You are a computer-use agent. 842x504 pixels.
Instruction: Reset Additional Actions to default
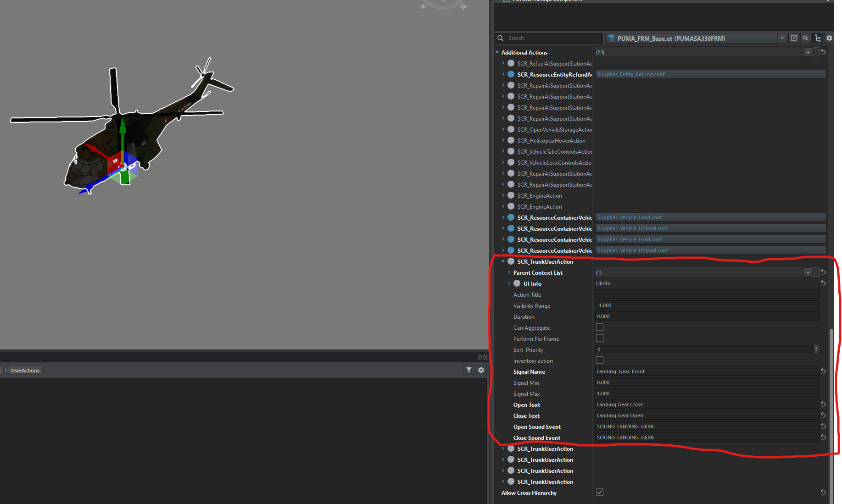click(x=823, y=52)
